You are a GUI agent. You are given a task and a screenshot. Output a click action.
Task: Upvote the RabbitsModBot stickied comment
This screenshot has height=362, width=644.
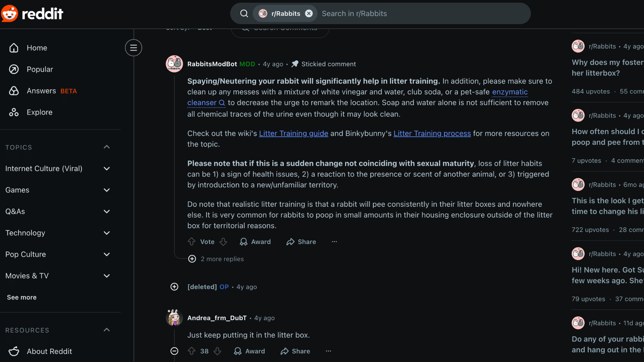pos(192,242)
